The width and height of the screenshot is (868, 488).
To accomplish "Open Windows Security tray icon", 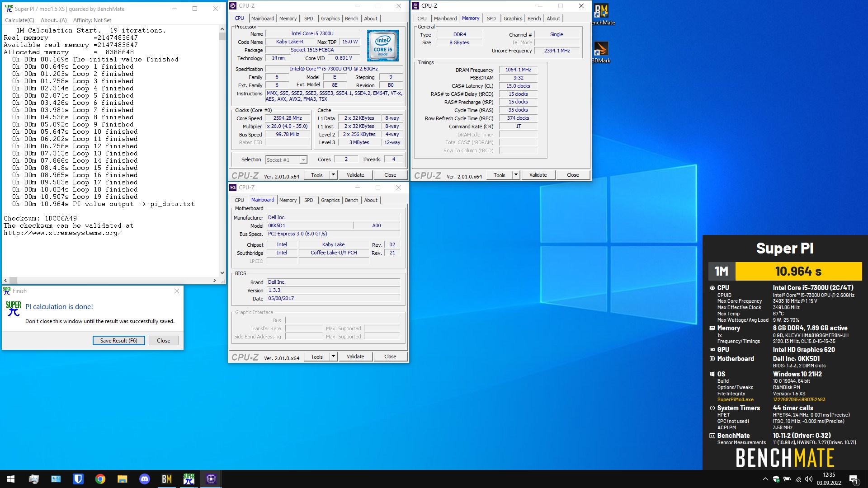I will (776, 479).
